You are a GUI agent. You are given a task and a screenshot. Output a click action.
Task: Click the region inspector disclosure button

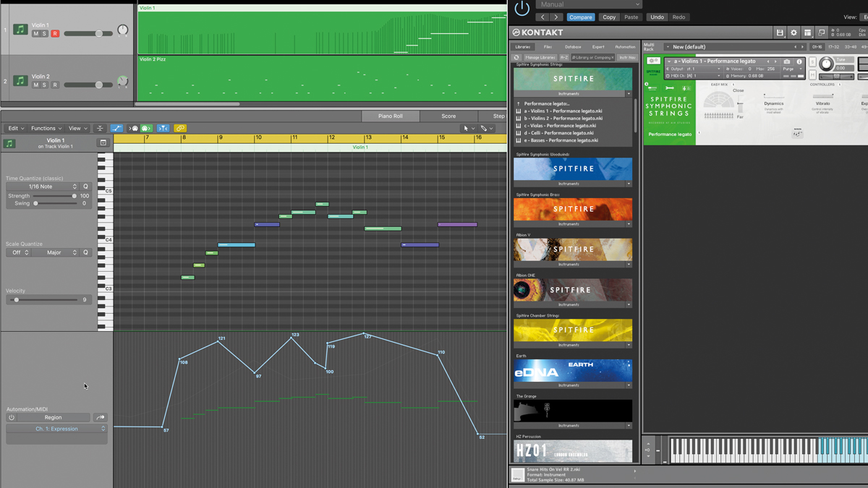coord(103,143)
